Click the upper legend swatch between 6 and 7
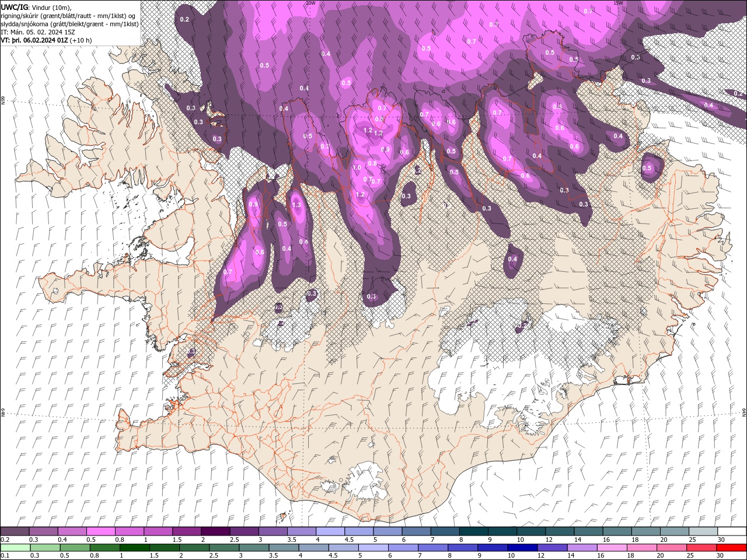 pos(416,531)
